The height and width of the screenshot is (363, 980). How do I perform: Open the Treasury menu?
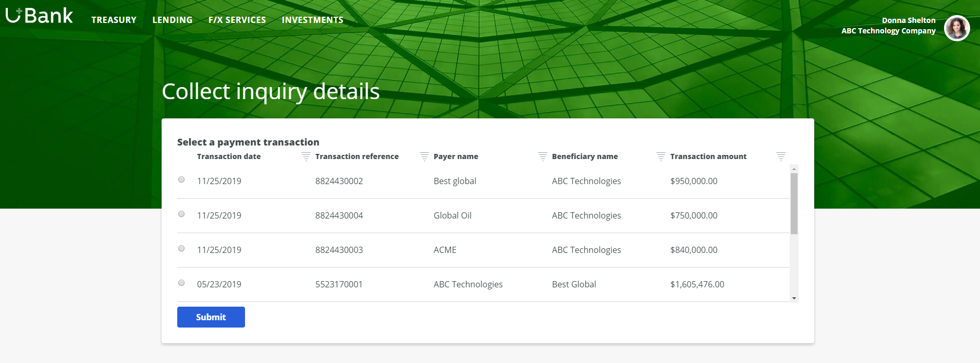[x=114, y=20]
